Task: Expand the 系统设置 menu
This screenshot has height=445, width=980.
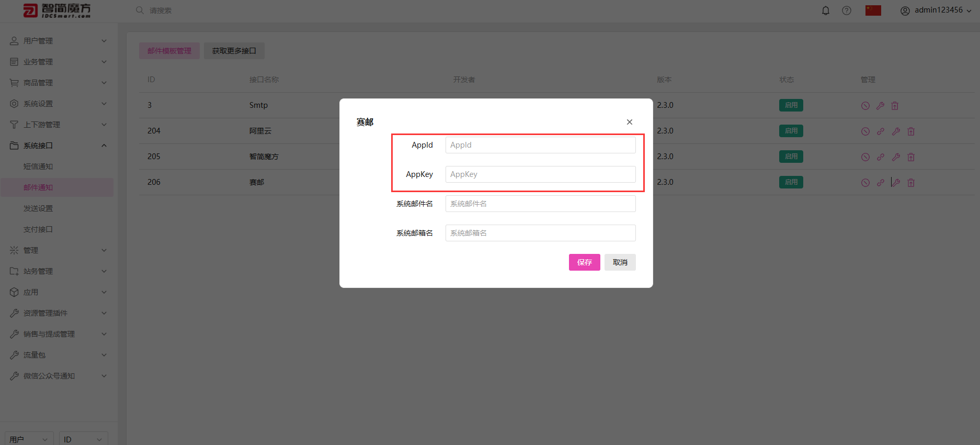Action: [59, 104]
